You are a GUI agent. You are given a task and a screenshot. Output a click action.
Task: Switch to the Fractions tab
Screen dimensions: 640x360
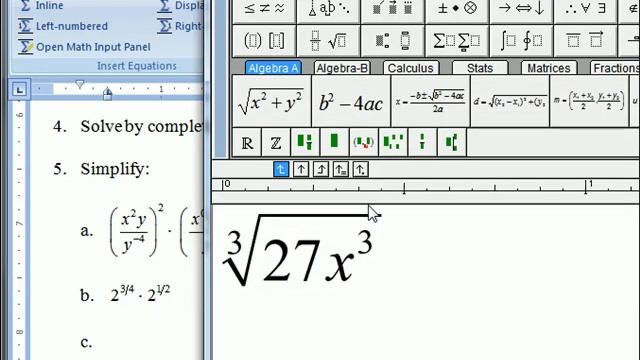click(615, 68)
